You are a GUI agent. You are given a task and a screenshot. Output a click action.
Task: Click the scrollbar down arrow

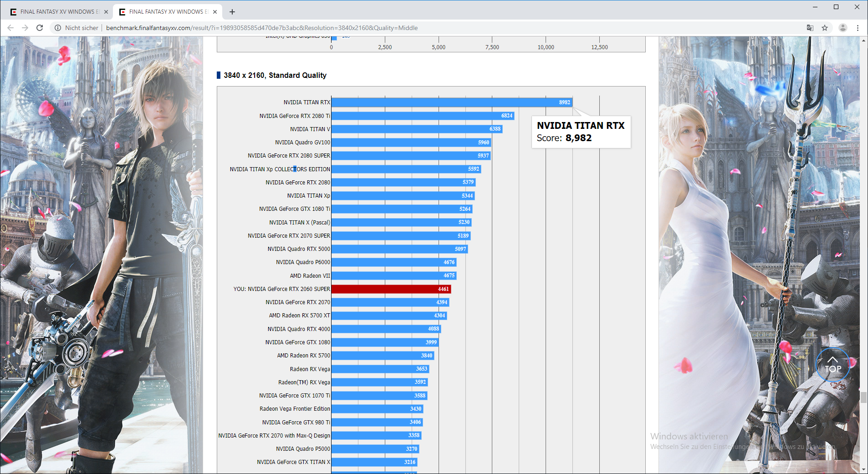[x=863, y=469]
